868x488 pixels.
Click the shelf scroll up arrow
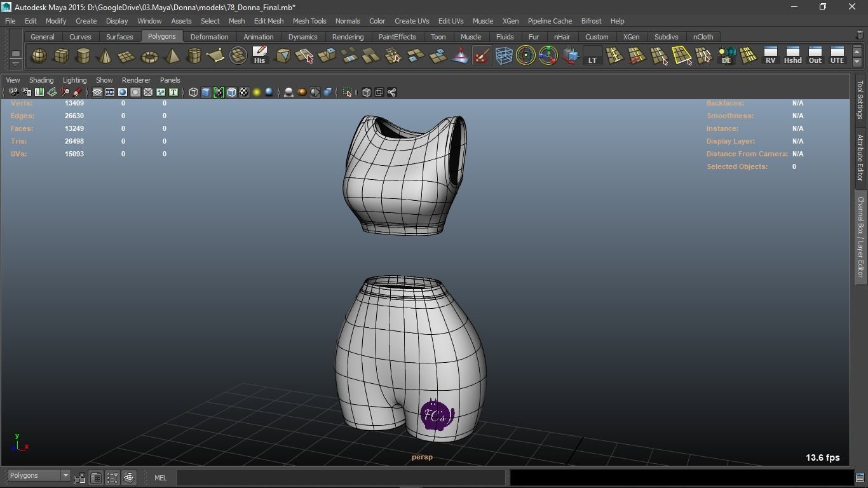coord(857,51)
